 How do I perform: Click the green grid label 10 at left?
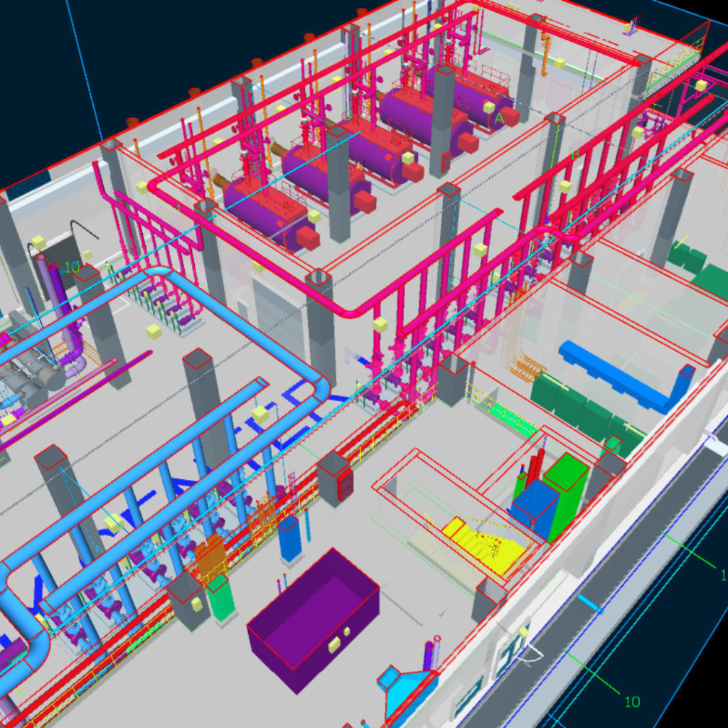tap(72, 267)
